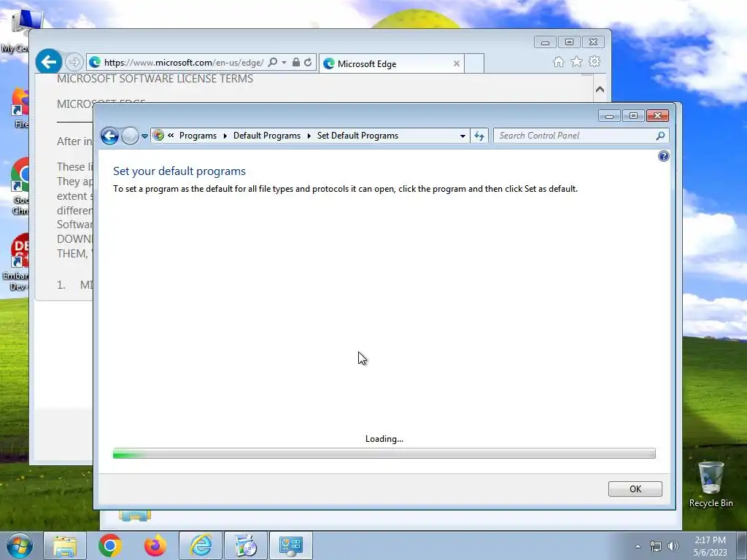This screenshot has height=560, width=747.
Task: Open the volume tray icon
Action: 673,546
